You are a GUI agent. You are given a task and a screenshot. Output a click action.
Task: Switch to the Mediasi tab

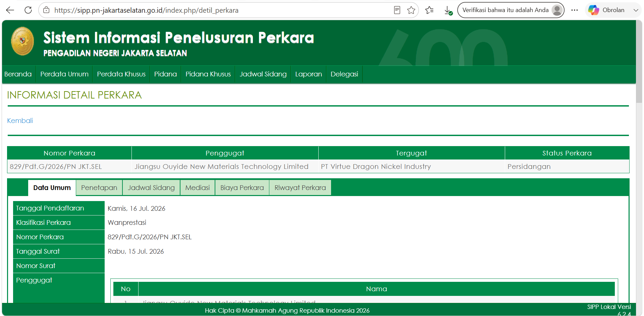point(198,188)
